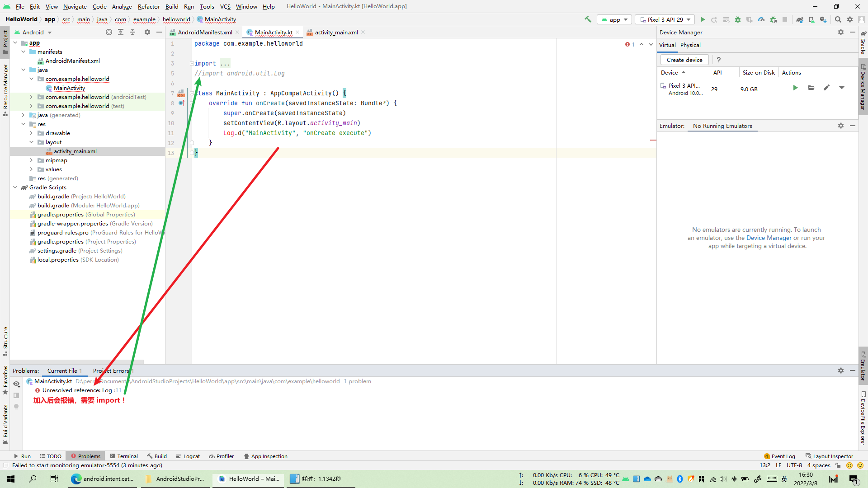This screenshot has width=868, height=488.
Task: Toggle the Resource Manager side panel
Action: click(x=5, y=90)
